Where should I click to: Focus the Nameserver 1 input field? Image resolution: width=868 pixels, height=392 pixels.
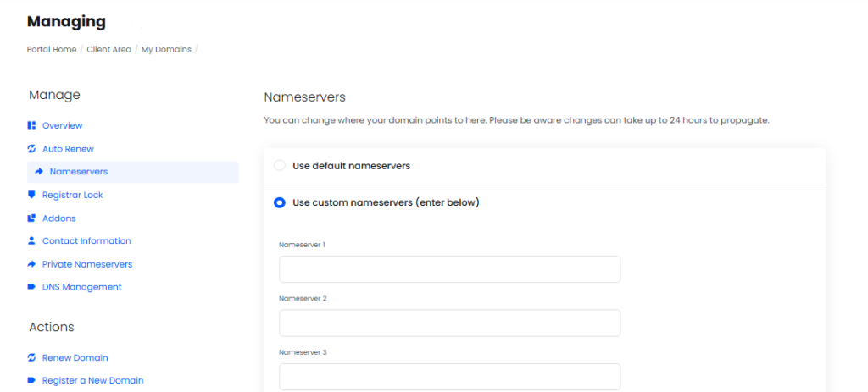449,269
